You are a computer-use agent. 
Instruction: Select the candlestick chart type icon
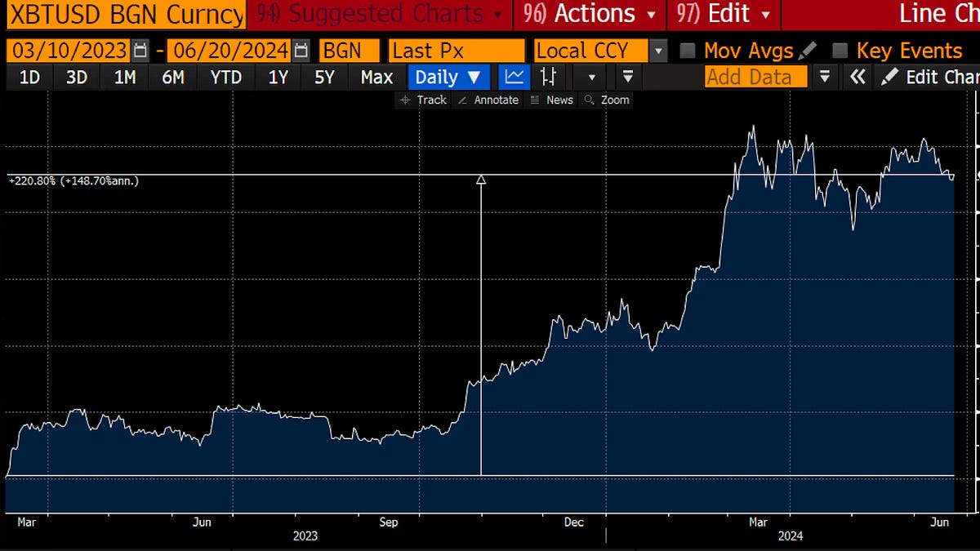click(548, 78)
